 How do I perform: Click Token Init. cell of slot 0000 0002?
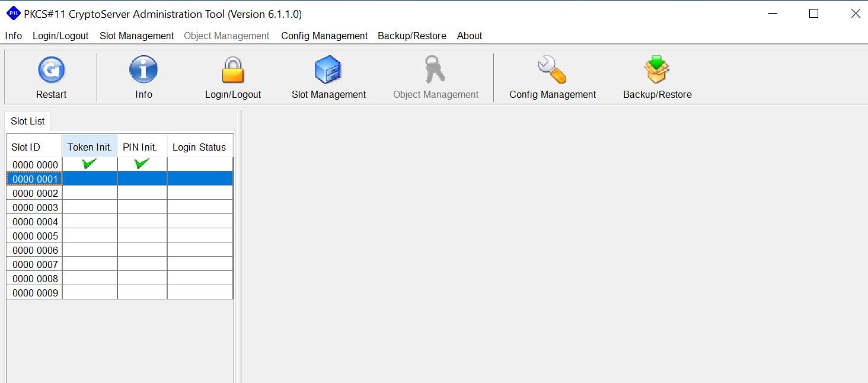[x=90, y=193]
